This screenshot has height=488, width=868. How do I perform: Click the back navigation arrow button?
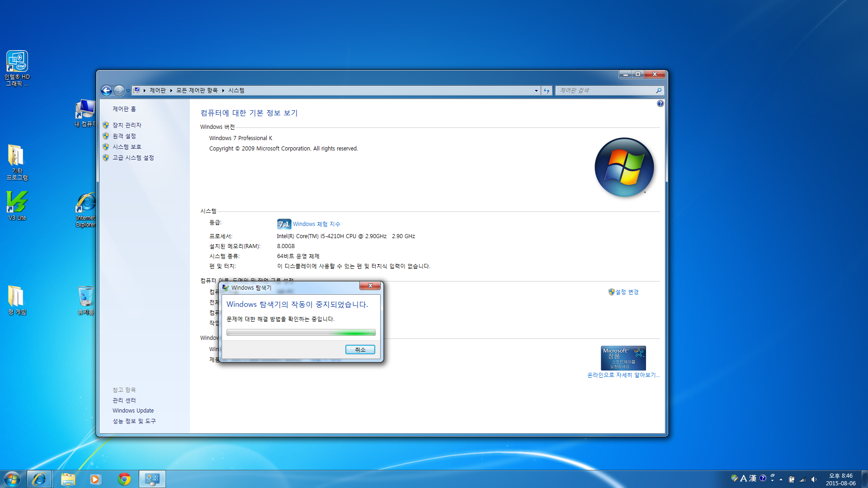[x=106, y=90]
